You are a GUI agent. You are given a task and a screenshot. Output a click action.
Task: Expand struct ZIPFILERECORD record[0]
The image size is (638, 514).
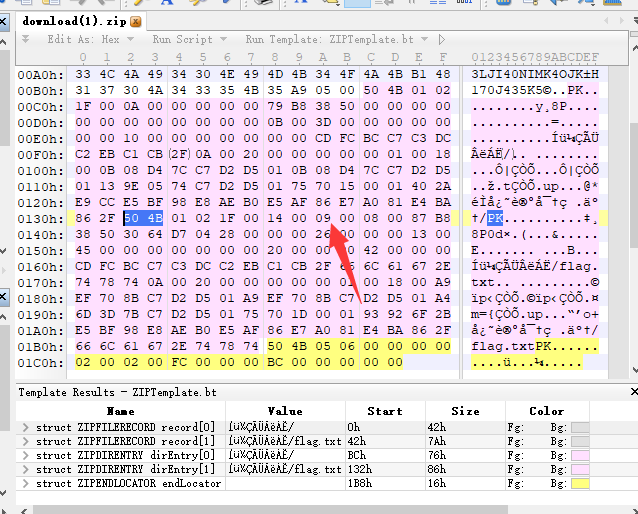[26, 427]
